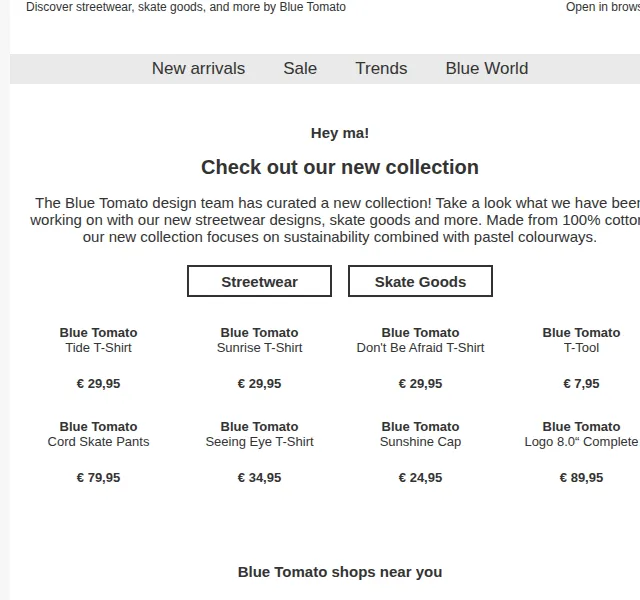Image resolution: width=640 pixels, height=600 pixels.
Task: Click the 'Hey ma!' greeting text
Action: 340,133
